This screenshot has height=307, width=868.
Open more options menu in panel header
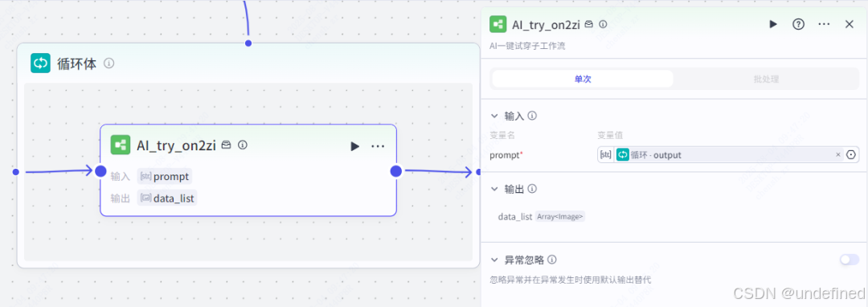coord(824,24)
